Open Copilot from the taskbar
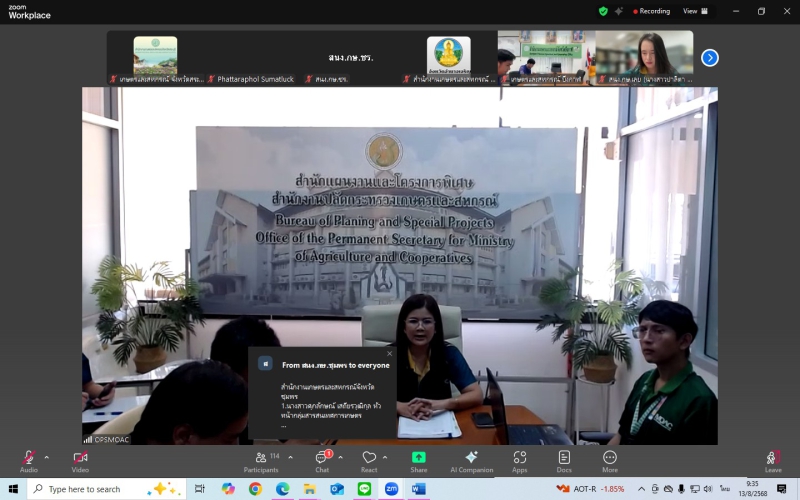Screen dimensions: 800x500 [x=228, y=489]
